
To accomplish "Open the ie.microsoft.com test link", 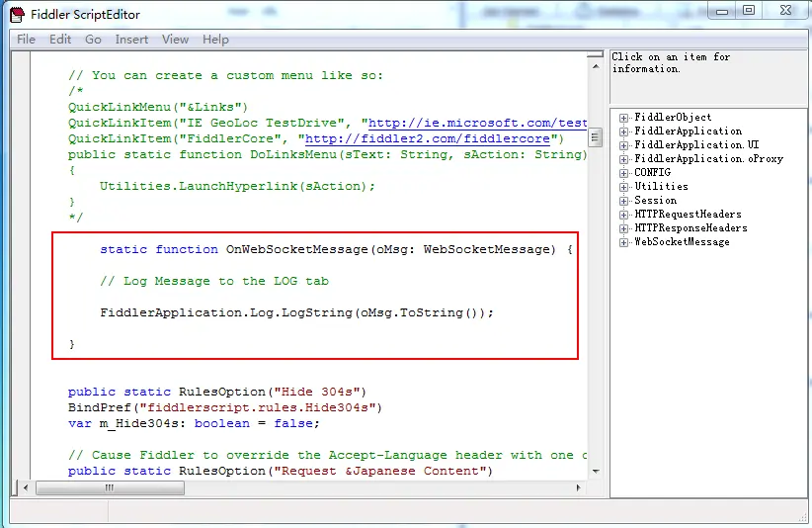I will tap(477, 123).
